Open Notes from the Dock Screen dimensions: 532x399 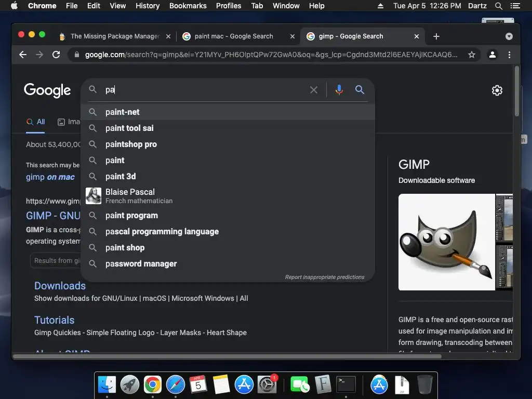click(221, 384)
